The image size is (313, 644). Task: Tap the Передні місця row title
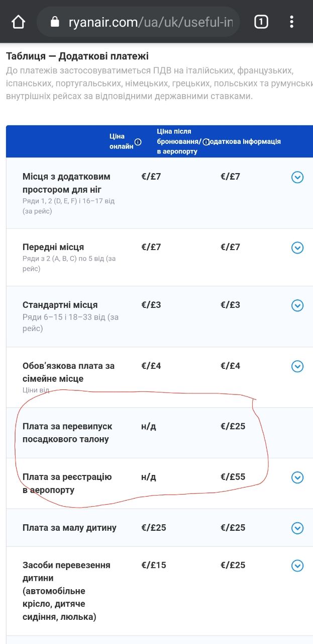tap(53, 247)
